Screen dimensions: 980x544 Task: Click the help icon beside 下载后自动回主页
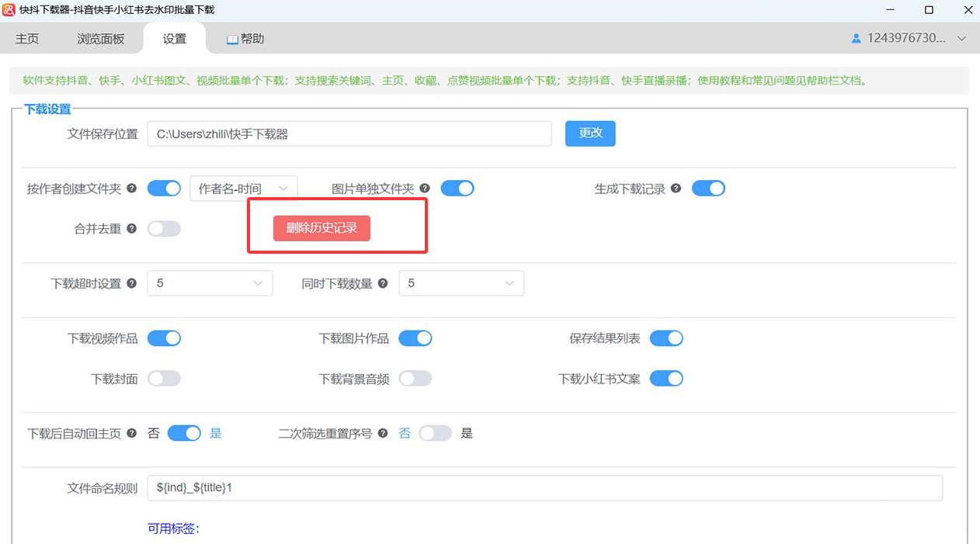[x=132, y=433]
